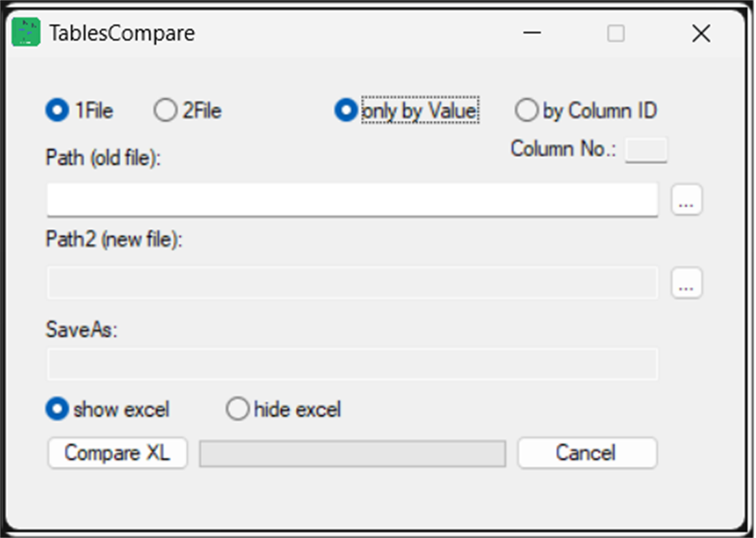Browse for the Path2 new file
The width and height of the screenshot is (756, 538).
(686, 283)
